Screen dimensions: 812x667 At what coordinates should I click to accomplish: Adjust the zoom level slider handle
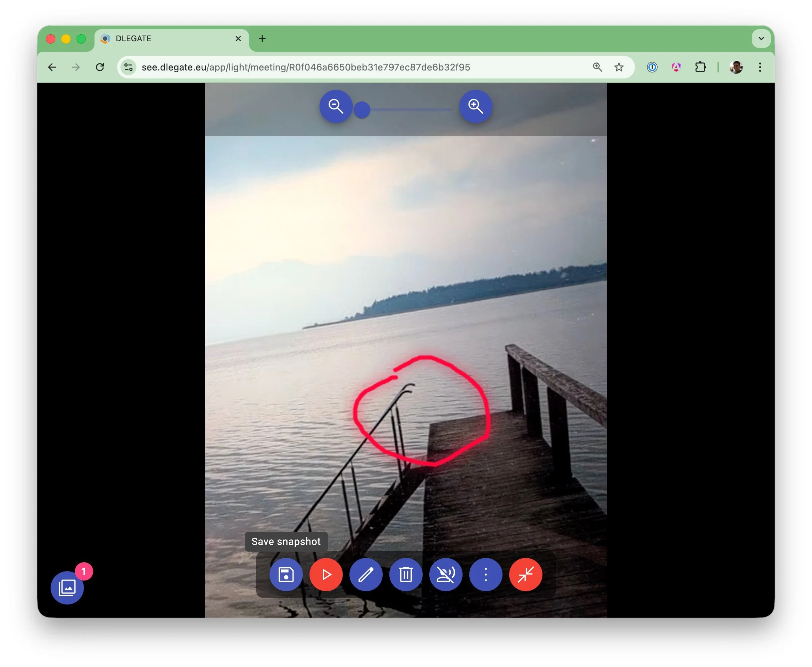point(362,109)
